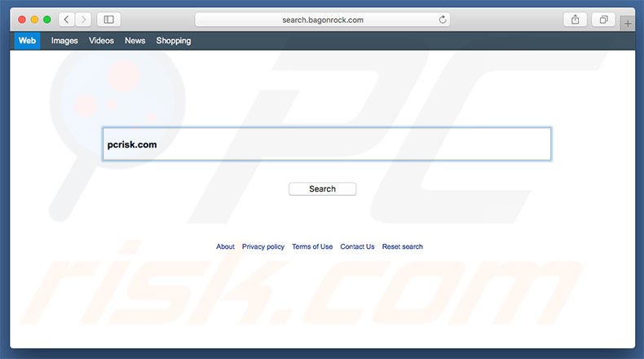
Task: Open the Terms of Use link
Action: pos(312,246)
